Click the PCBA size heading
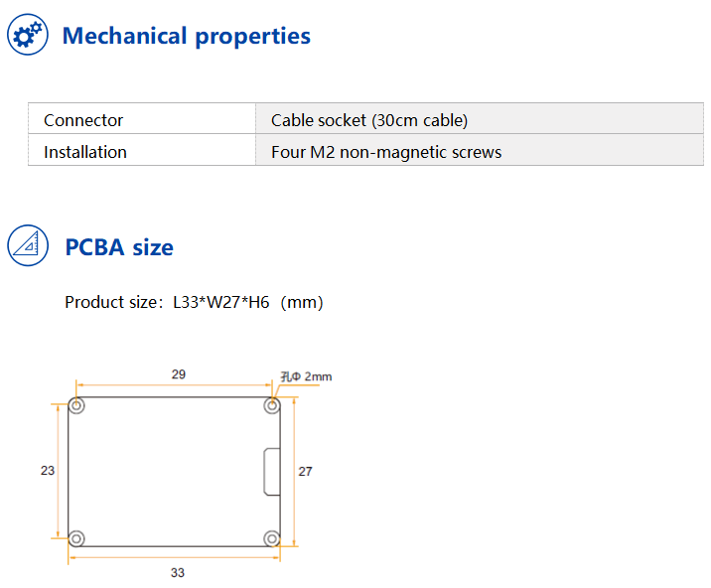The image size is (711, 588). pyautogui.click(x=119, y=247)
